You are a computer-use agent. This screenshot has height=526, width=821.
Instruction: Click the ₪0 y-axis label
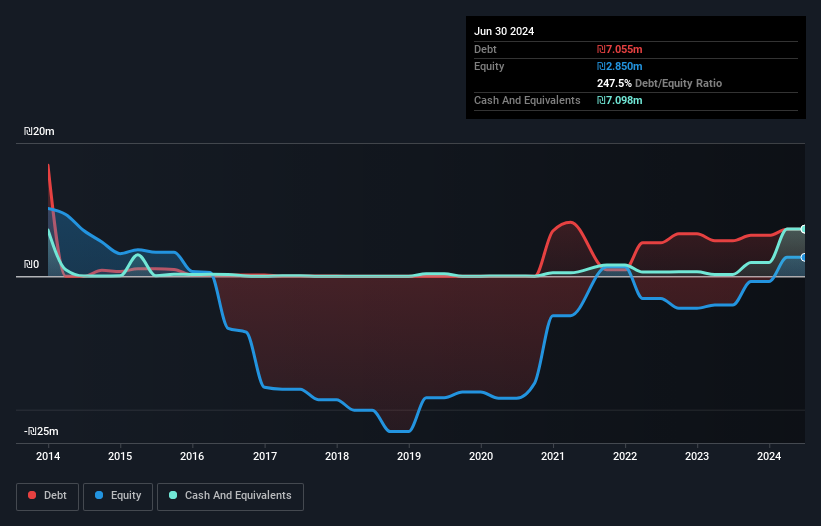coord(31,264)
